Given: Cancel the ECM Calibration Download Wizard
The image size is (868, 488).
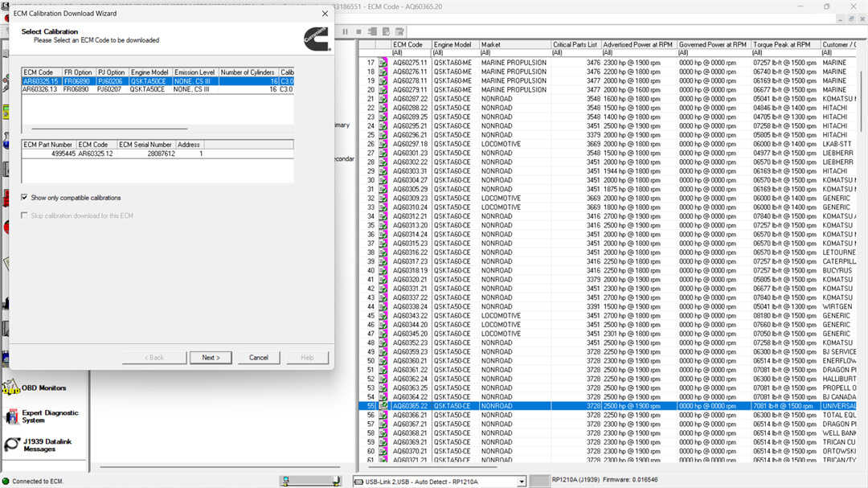Looking at the screenshot, I should 259,358.
